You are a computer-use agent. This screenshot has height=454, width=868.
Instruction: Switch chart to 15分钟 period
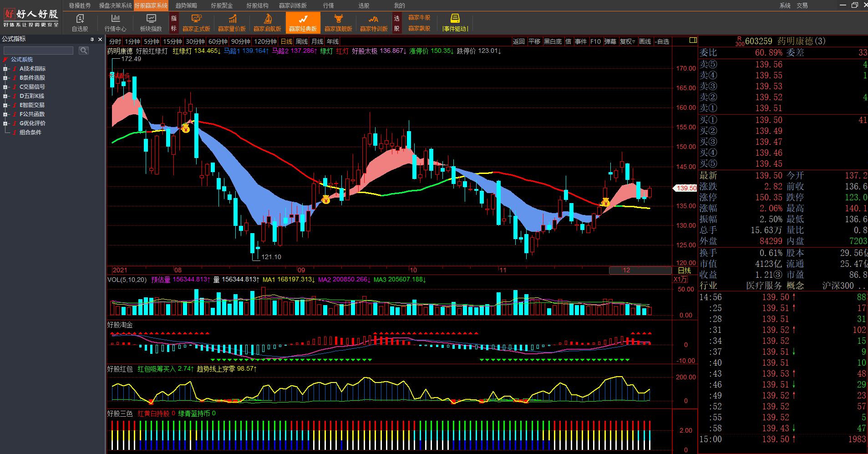pos(173,41)
